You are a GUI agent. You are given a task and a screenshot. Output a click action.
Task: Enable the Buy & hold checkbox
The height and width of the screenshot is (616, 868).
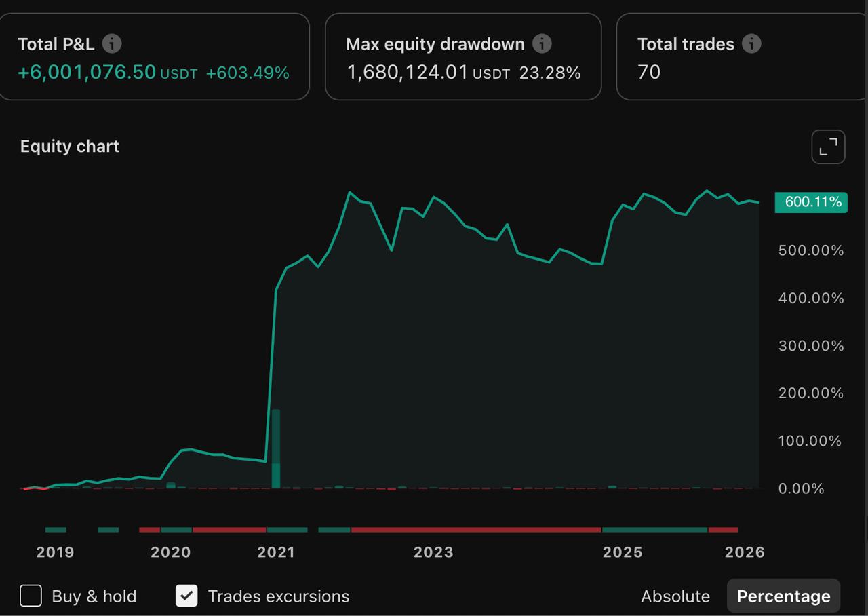(31, 596)
